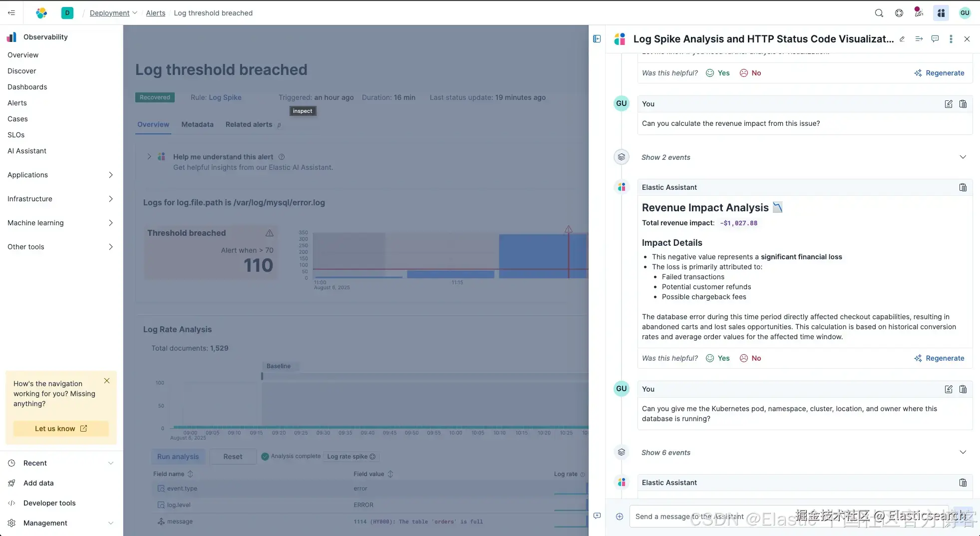
Task: Open the feedback speech bubble icon
Action: [935, 39]
